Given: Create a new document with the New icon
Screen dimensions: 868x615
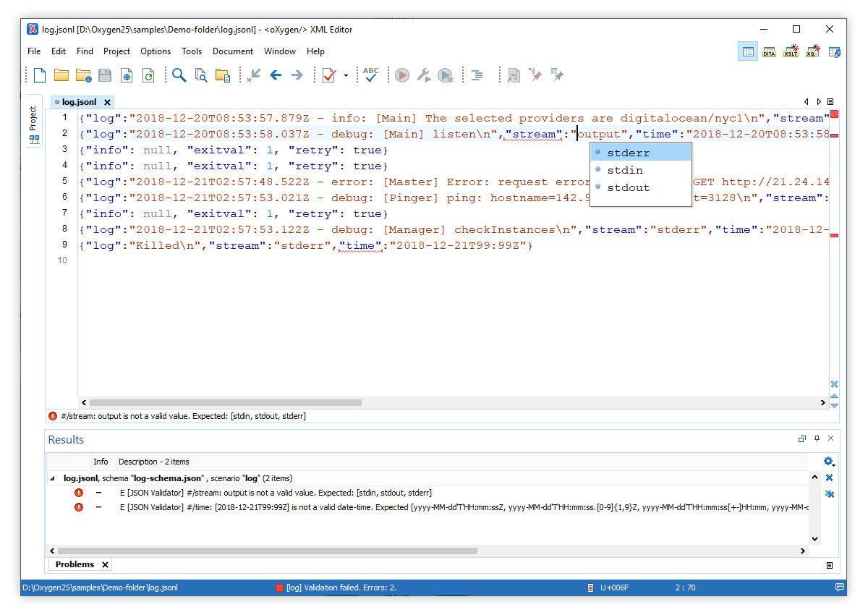Looking at the screenshot, I should point(39,75).
